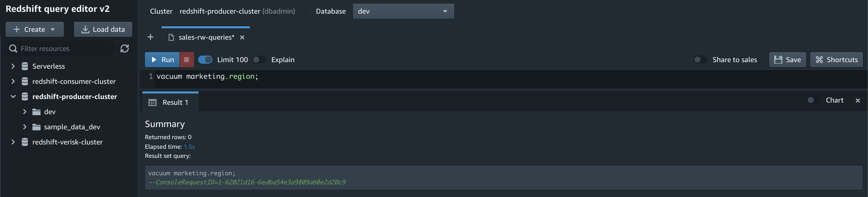Click the sample_data_dev folder icon
The height and width of the screenshot is (197, 868).
point(36,127)
